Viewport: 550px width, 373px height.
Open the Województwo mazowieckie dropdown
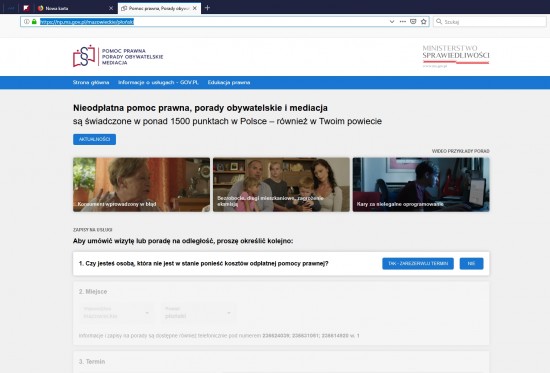[x=116, y=313]
